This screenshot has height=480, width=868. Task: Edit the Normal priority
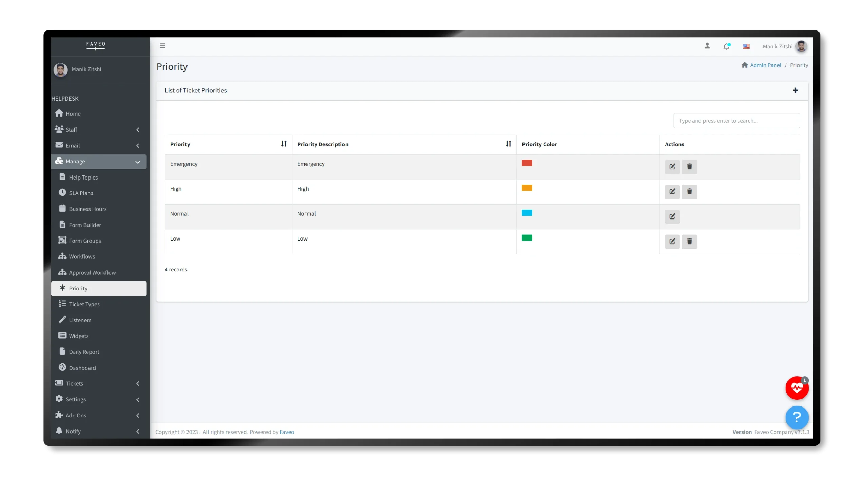[x=672, y=216]
